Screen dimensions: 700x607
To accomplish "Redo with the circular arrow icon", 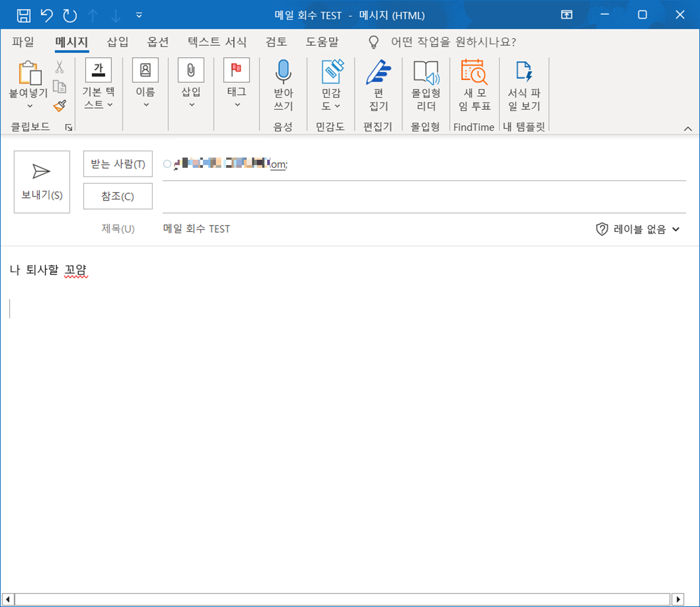I will (70, 15).
